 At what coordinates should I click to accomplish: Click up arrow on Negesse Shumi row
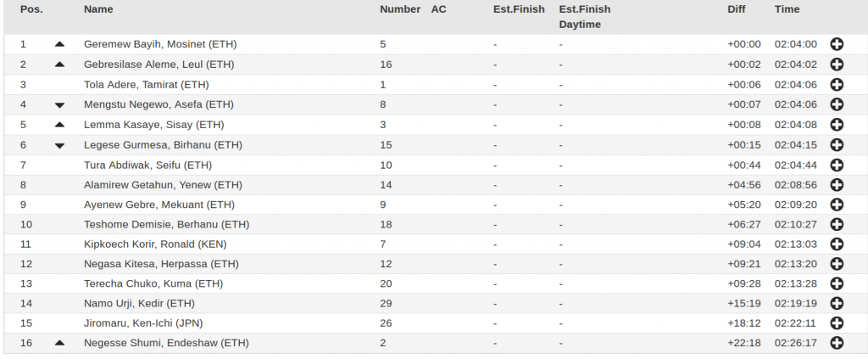point(60,343)
